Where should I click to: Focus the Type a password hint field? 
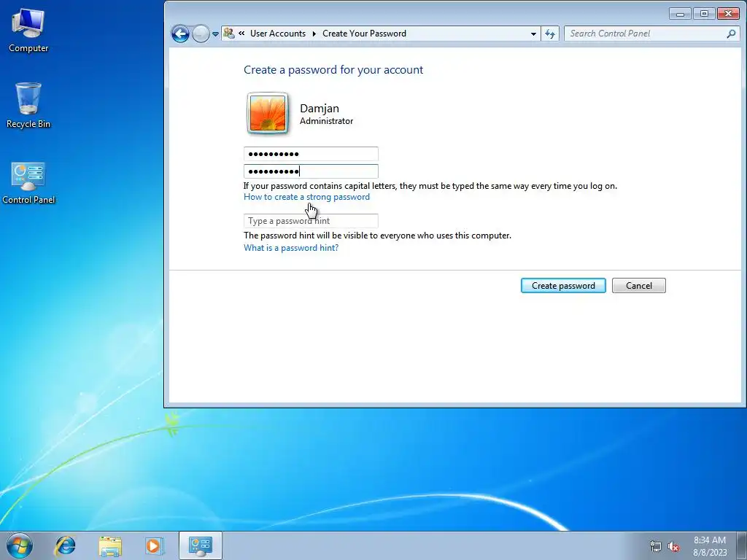coord(311,221)
